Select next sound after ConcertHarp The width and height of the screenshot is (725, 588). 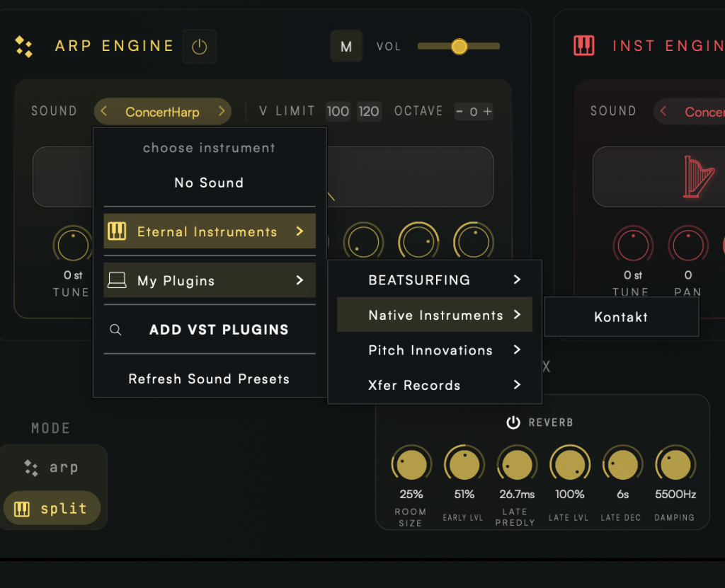coord(222,111)
